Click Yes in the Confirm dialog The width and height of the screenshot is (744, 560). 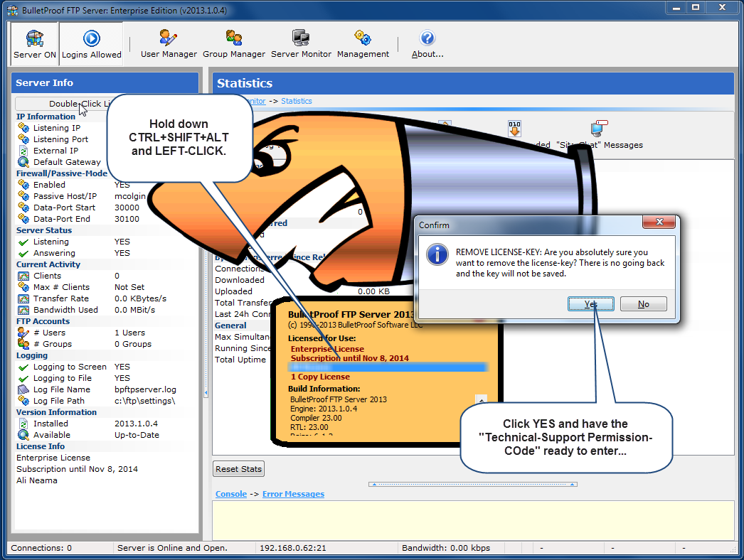pyautogui.click(x=591, y=304)
